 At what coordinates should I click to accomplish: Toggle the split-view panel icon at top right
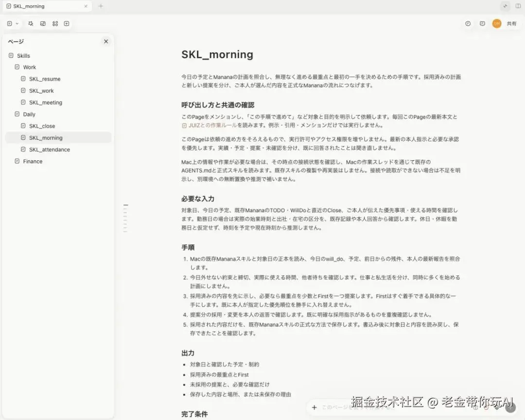click(x=518, y=6)
